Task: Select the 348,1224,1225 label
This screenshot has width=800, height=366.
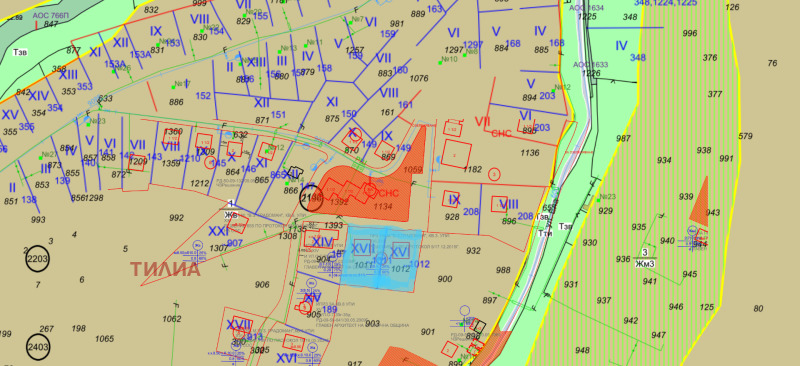Action: [x=667, y=3]
